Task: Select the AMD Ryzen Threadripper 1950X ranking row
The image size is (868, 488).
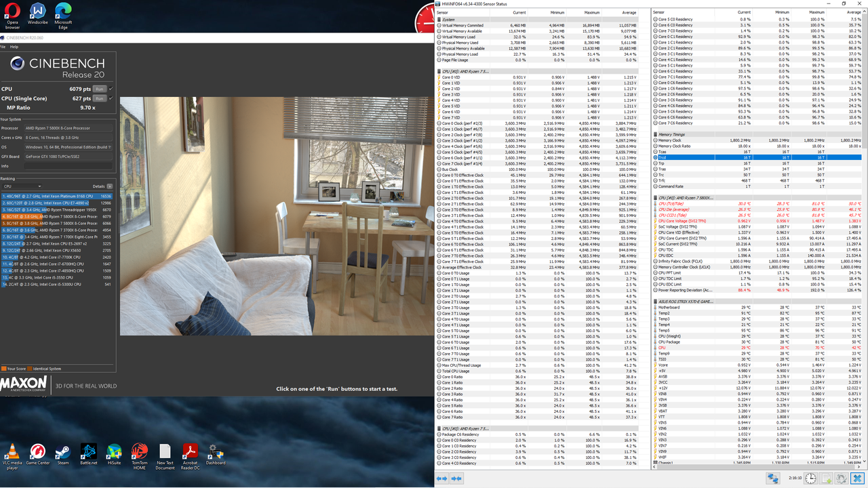Action: [x=58, y=209]
